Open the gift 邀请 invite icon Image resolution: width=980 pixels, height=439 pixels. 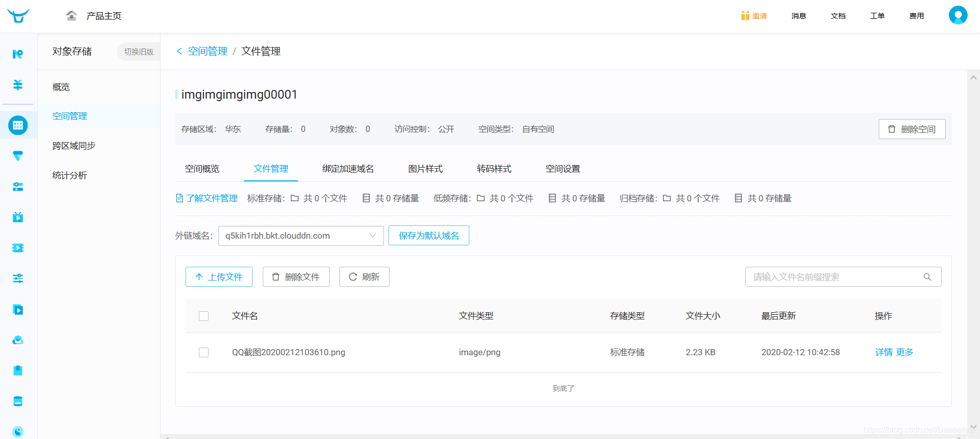pyautogui.click(x=745, y=16)
